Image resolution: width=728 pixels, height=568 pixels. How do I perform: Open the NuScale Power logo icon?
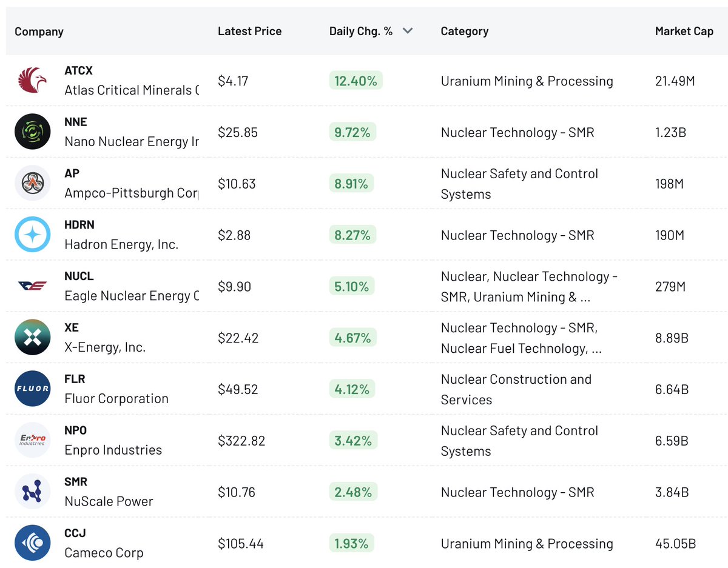pyautogui.click(x=32, y=492)
